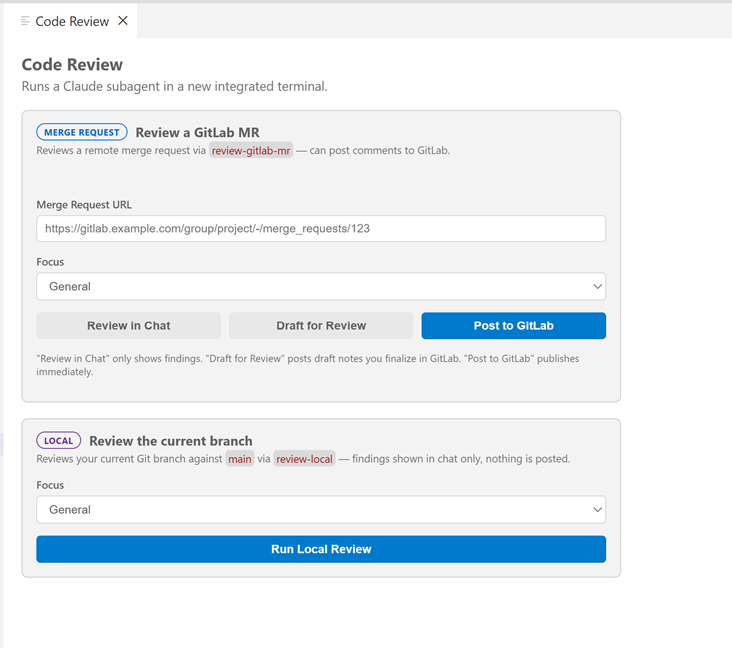Click the Code Review page heading

(72, 64)
